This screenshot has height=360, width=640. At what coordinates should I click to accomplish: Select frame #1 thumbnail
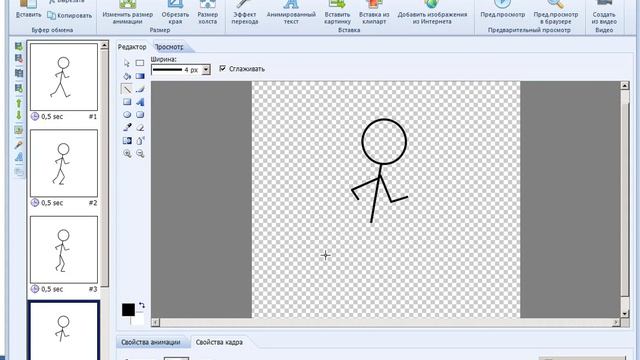[64, 77]
